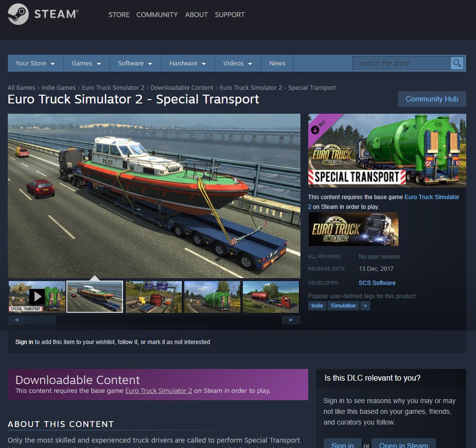Click the Downloadable Content breadcrumb
Screen dimensions: 476x448
tap(182, 87)
